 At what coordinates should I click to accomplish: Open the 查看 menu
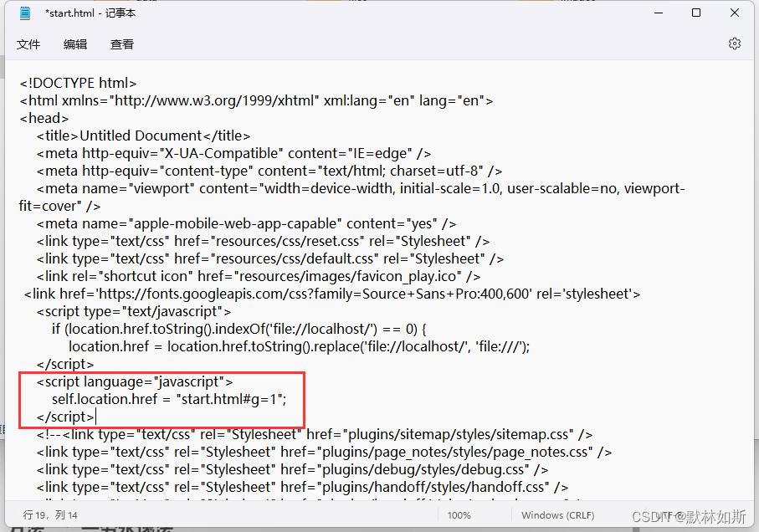pyautogui.click(x=122, y=44)
